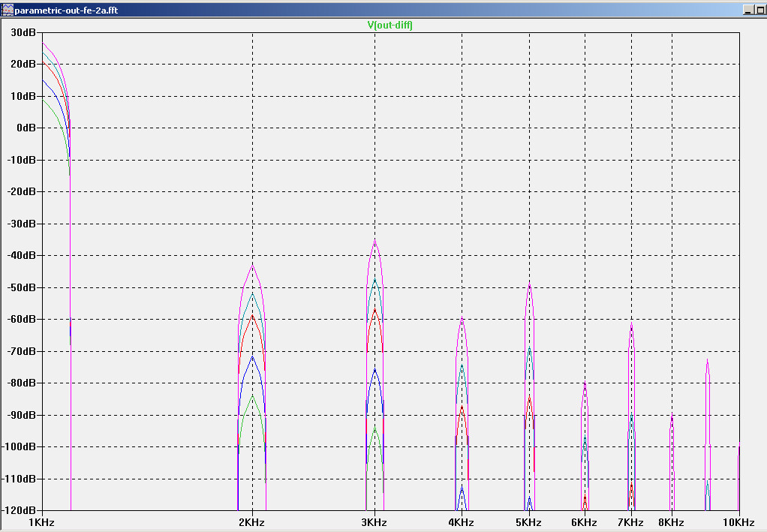Click the green peak at 2KHz
Screen dimensions: 767x532
253,395
